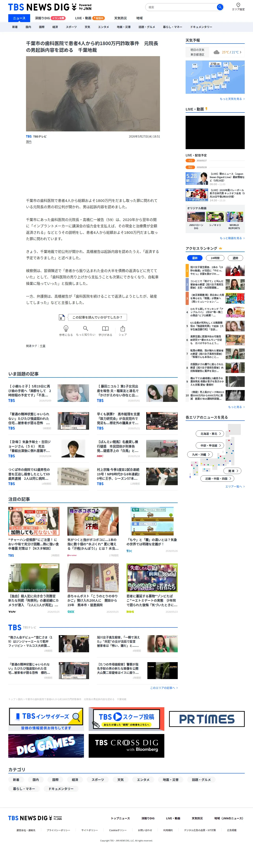Image resolution: width=253 pixels, height=868 pixels.
Task: Open the Japan weather forecast map
Action: 215,77
